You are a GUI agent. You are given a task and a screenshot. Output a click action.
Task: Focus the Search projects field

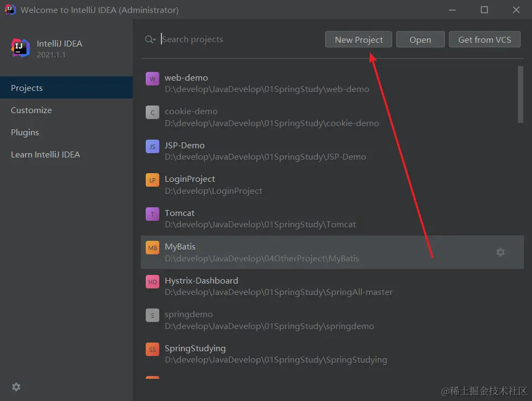click(x=241, y=40)
